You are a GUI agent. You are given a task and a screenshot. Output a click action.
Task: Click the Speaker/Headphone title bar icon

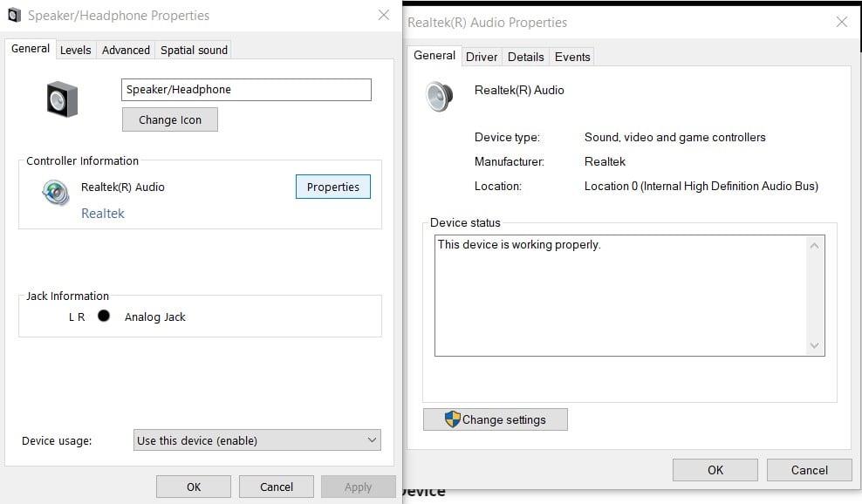tap(14, 16)
